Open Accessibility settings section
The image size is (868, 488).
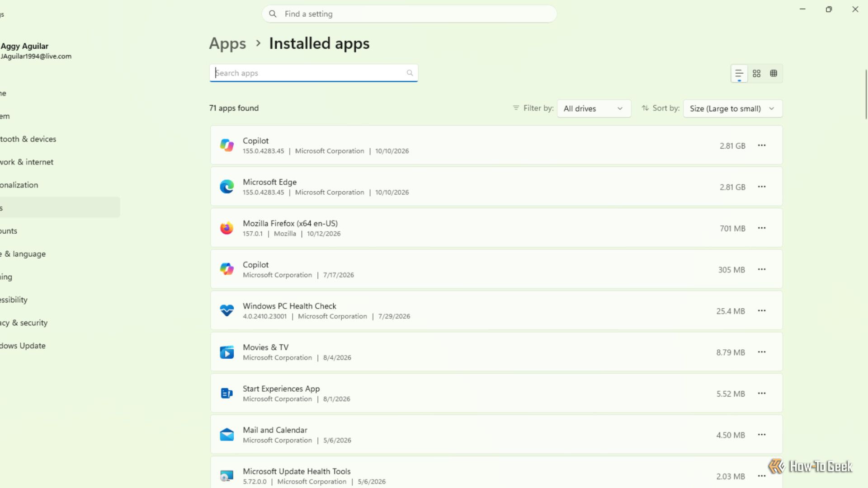(14, 300)
